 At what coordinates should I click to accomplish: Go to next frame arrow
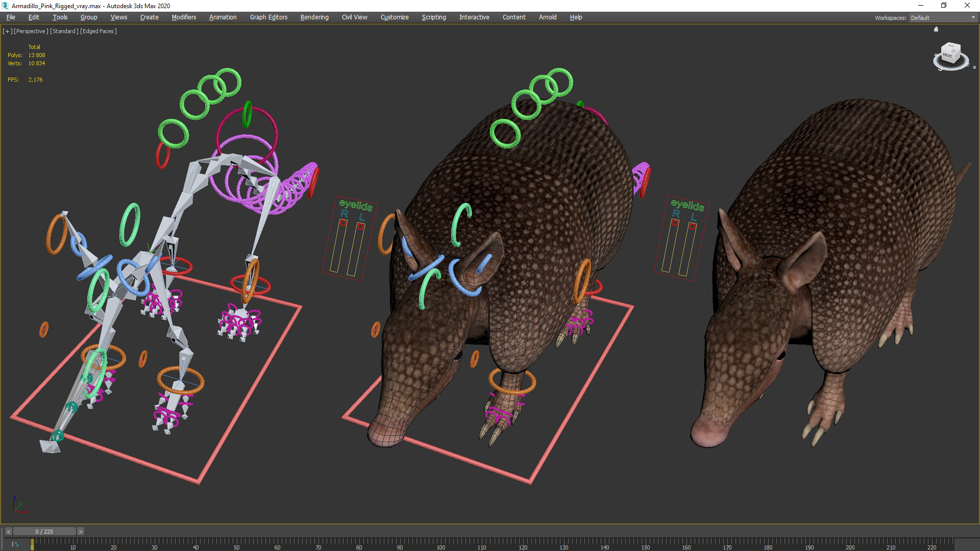80,532
